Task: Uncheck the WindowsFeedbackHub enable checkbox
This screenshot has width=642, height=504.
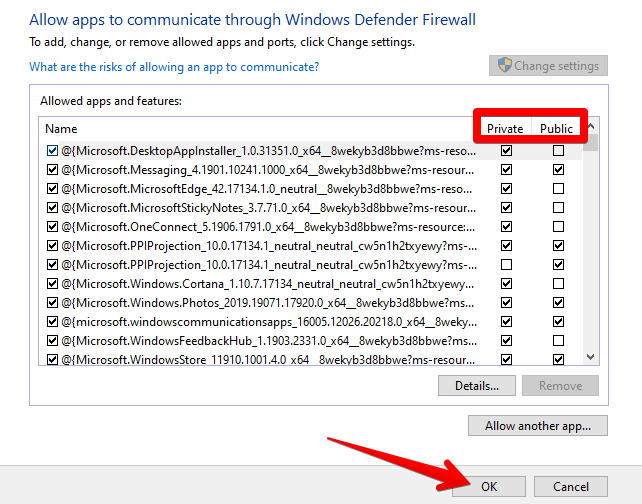Action: point(52,340)
